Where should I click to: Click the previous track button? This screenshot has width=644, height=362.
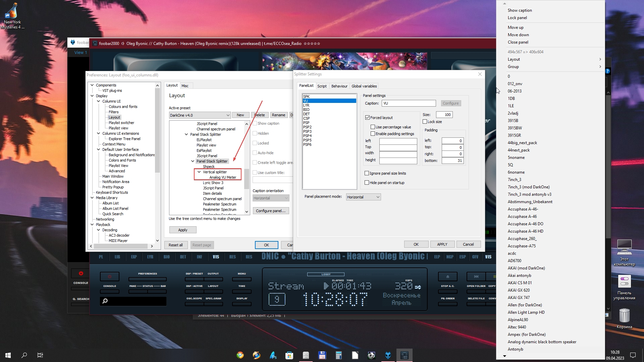click(476, 277)
